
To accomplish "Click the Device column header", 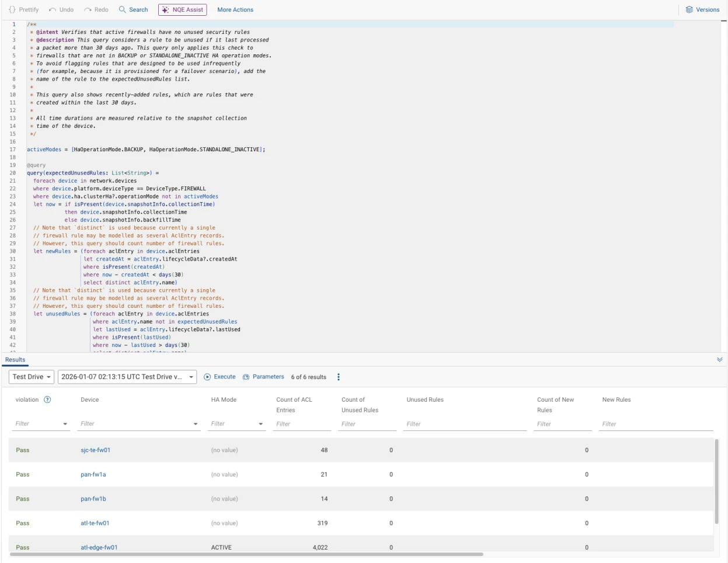I will [90, 400].
